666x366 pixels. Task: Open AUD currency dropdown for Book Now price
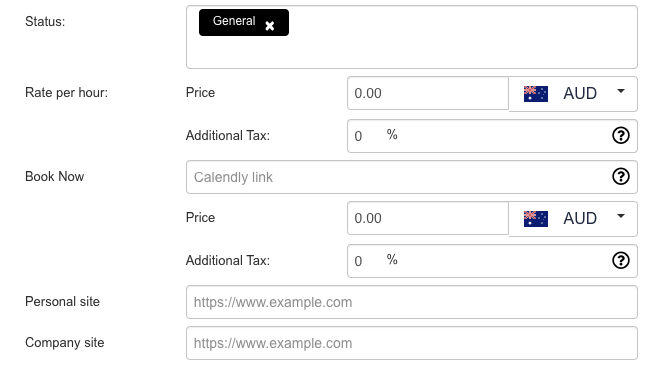(x=573, y=219)
